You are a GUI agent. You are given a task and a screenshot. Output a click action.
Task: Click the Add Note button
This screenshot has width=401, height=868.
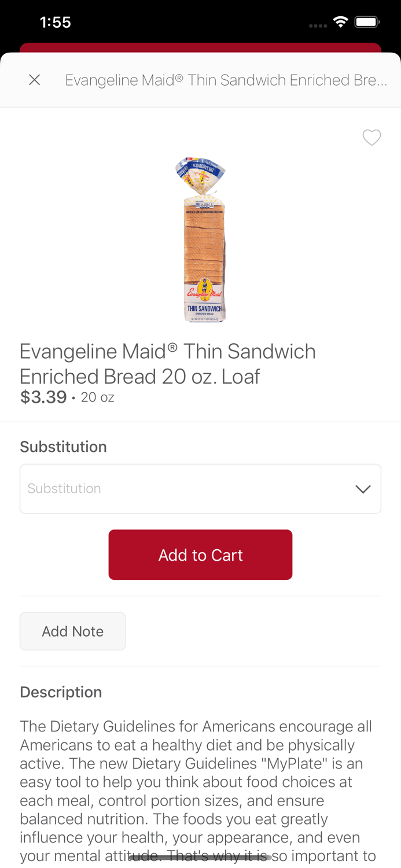(x=73, y=631)
